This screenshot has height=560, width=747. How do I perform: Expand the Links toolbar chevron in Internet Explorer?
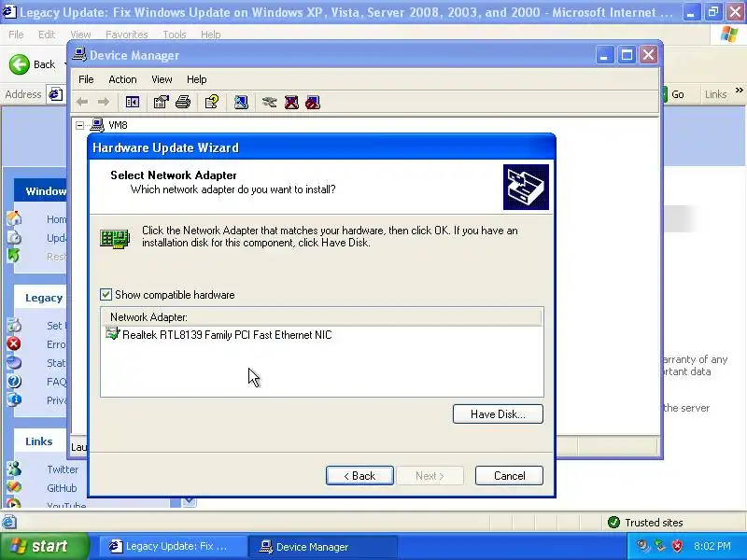[x=739, y=90]
